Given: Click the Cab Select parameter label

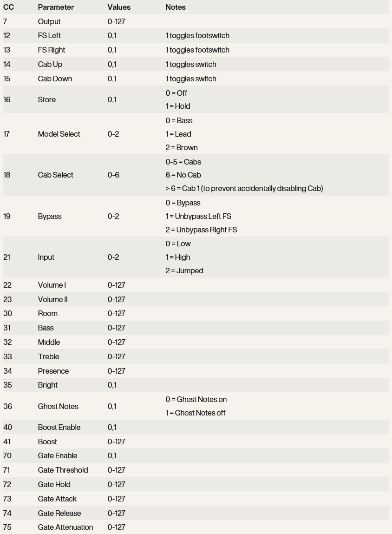Looking at the screenshot, I should coord(55,175).
